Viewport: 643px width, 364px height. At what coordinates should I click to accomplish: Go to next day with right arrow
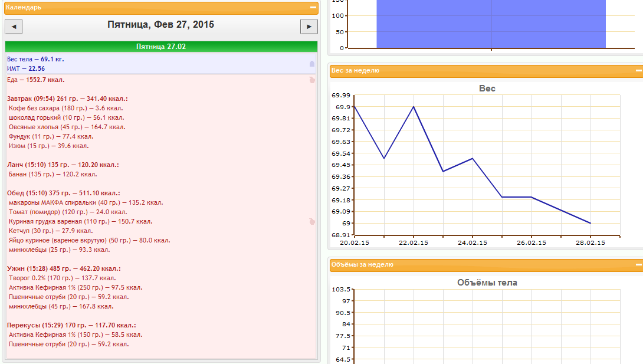pos(309,27)
